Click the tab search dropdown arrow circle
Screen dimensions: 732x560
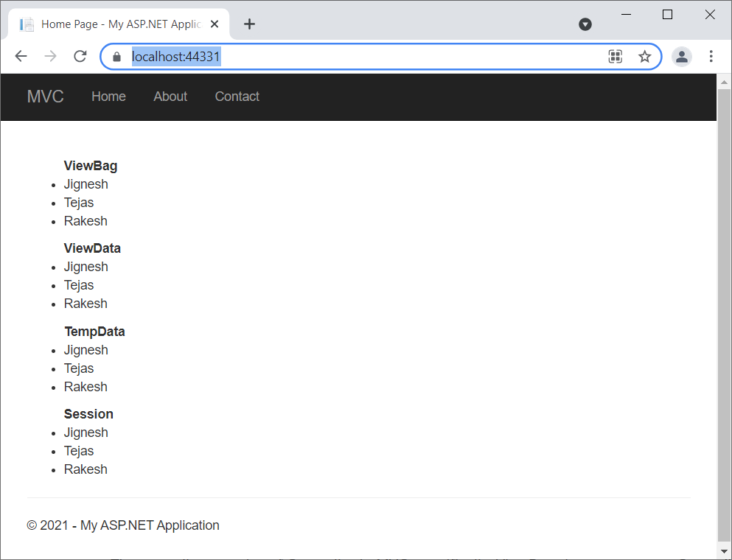[585, 24]
